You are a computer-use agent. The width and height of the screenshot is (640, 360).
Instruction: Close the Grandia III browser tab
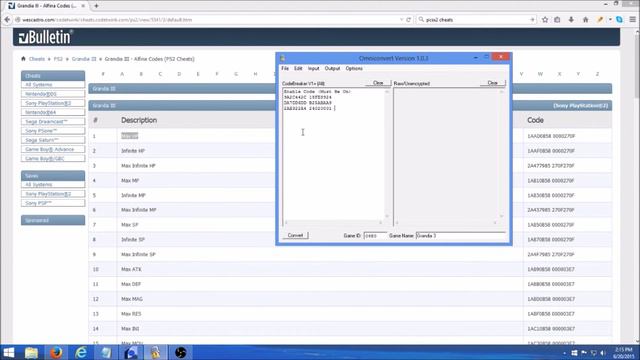pyautogui.click(x=83, y=6)
